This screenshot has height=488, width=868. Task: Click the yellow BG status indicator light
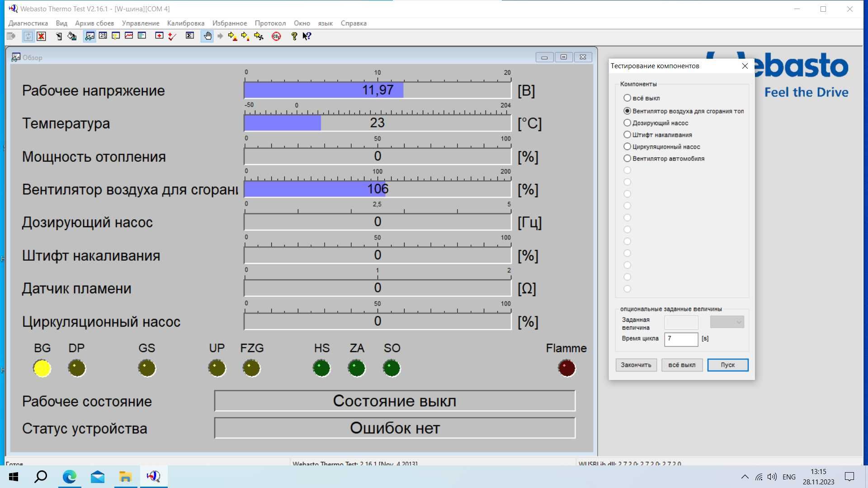tap(42, 368)
